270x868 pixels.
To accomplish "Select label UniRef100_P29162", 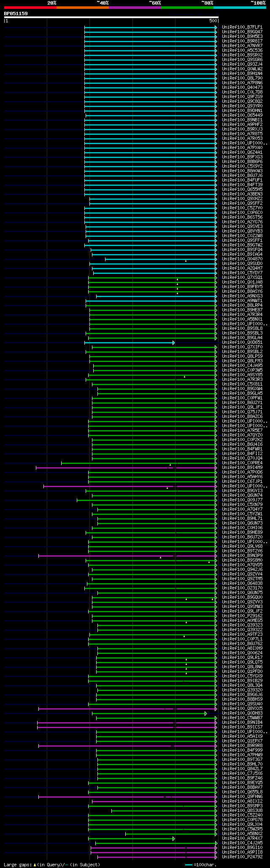I will [x=242, y=616].
